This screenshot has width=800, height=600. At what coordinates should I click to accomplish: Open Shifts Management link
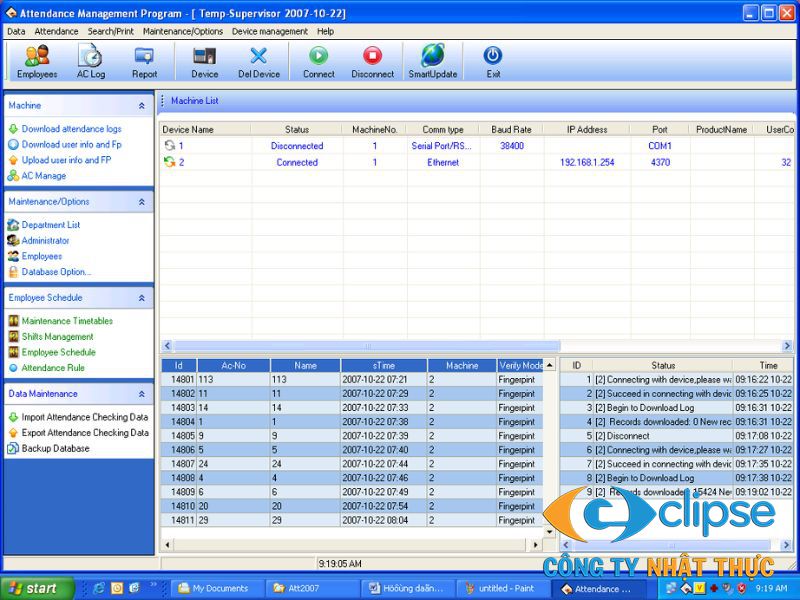(57, 337)
